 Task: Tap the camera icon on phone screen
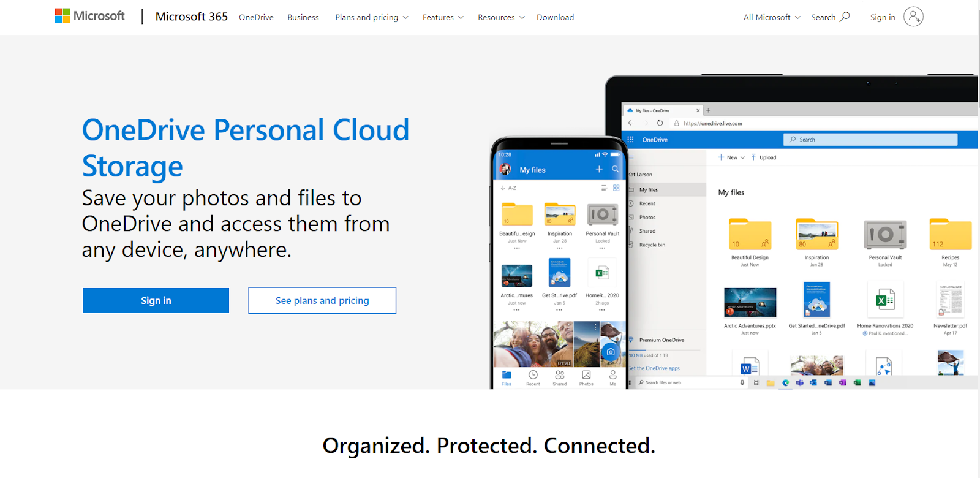coord(611,352)
